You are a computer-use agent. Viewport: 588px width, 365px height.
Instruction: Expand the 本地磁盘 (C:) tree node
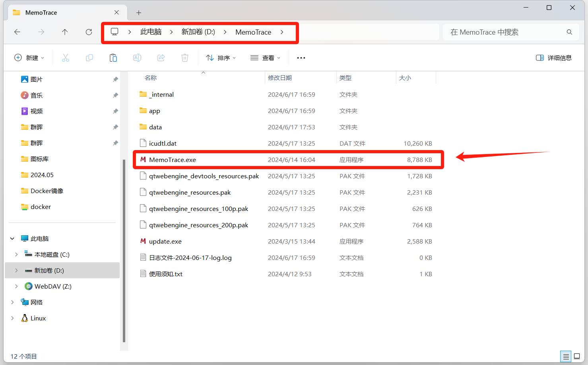(16, 254)
